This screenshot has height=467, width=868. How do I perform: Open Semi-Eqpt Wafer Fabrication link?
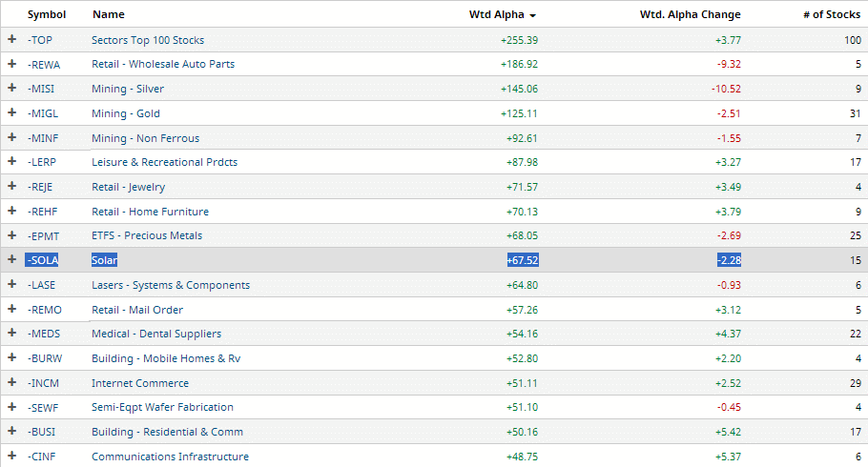(x=162, y=407)
